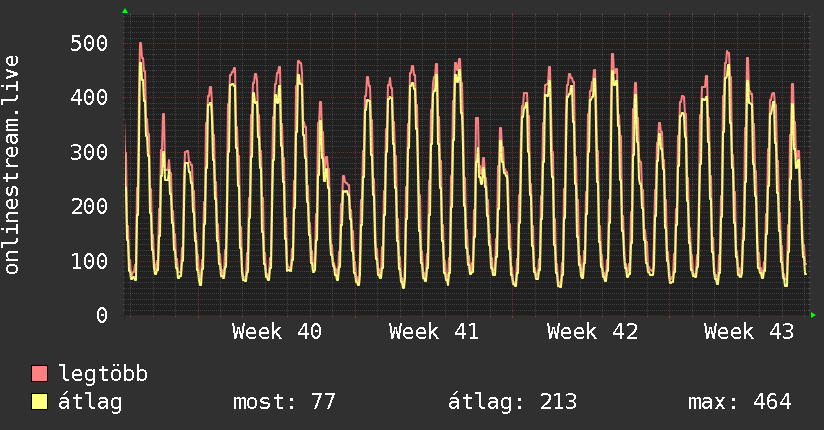This screenshot has width=824, height=430.
Task: Click the 'átlag: 213' average value
Action: pyautogui.click(x=512, y=402)
